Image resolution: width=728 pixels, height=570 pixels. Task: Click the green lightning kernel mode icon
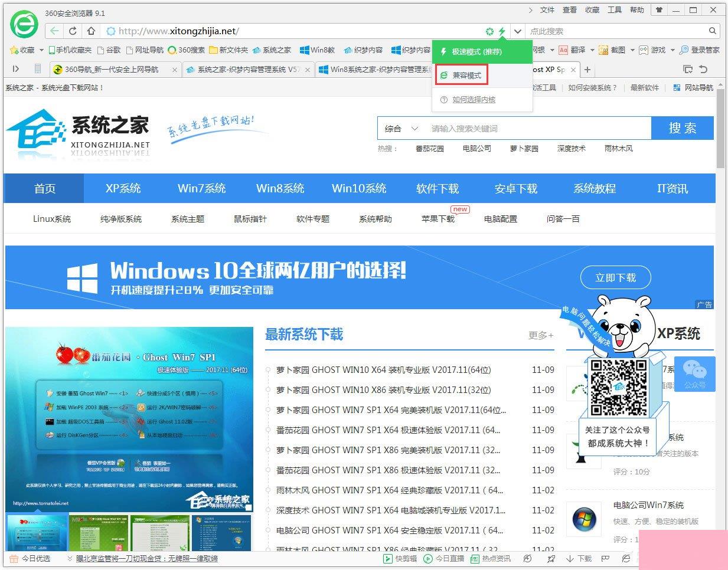501,31
